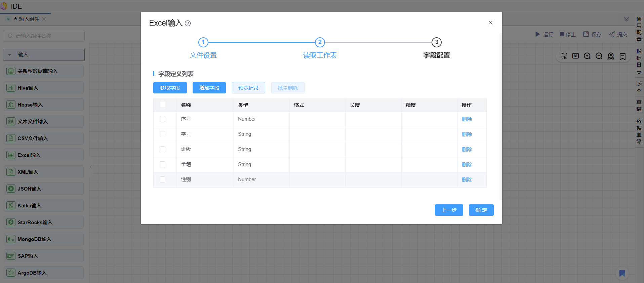This screenshot has height=283, width=644.
Task: Click the area selection tool icon
Action: pyautogui.click(x=564, y=56)
